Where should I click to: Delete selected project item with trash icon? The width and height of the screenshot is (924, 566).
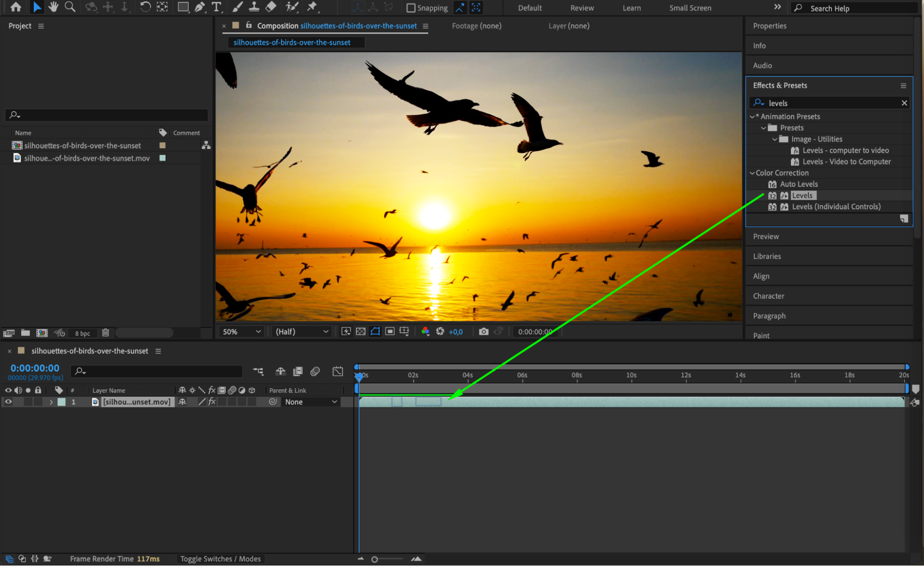(x=105, y=332)
